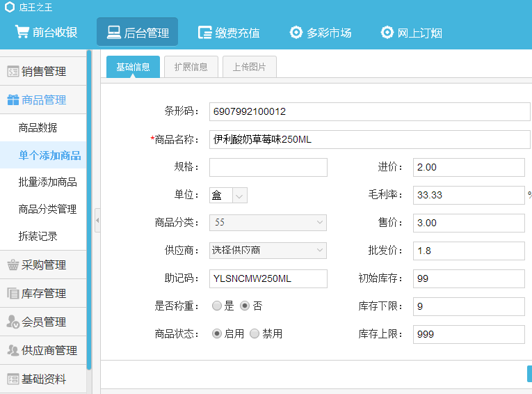Open the 缴费充值 top menu
The width and height of the screenshot is (532, 394).
(229, 33)
